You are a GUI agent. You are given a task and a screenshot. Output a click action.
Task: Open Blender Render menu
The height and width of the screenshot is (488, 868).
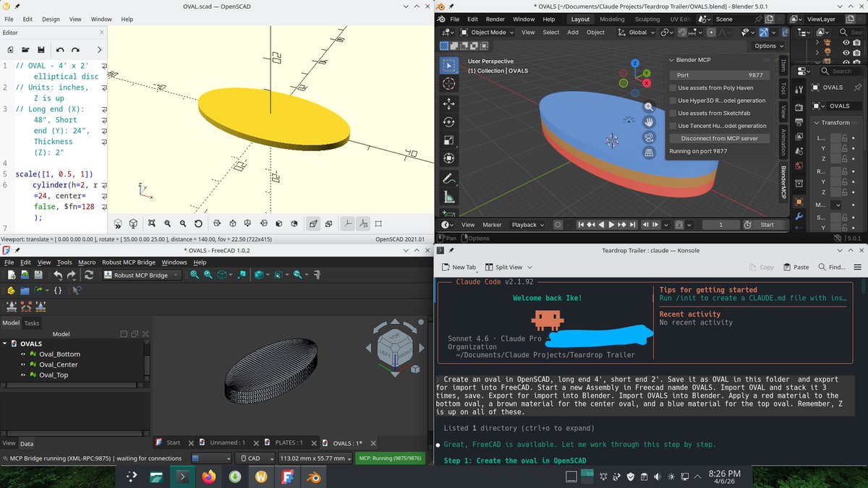click(x=495, y=20)
